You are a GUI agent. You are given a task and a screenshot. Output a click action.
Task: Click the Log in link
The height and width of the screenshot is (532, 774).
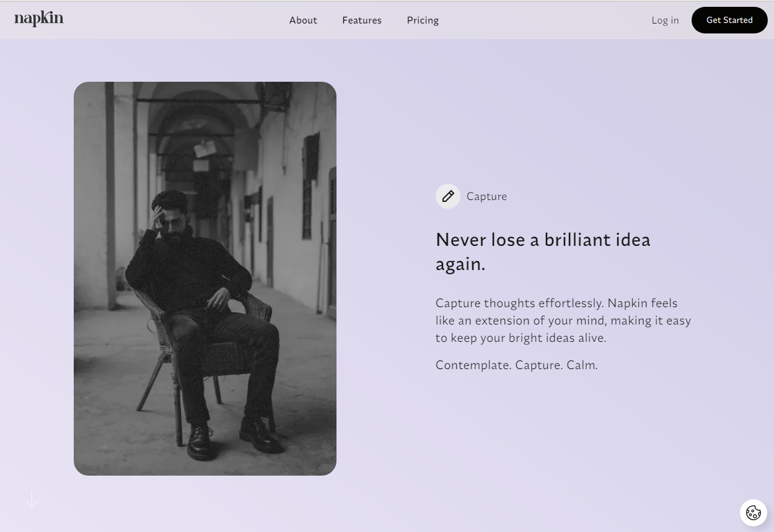(x=665, y=20)
